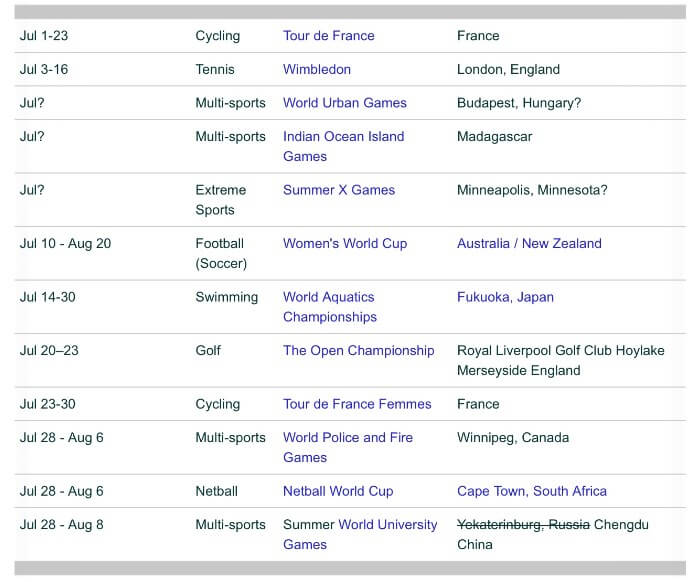Click the Extreme Sports cell
The width and height of the screenshot is (700, 582).
[x=220, y=200]
